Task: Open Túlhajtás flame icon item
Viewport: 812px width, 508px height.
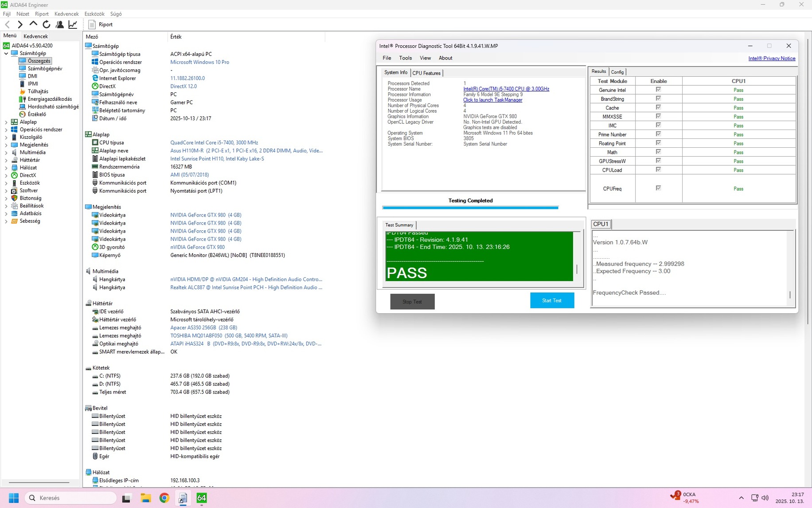Action: pyautogui.click(x=23, y=91)
